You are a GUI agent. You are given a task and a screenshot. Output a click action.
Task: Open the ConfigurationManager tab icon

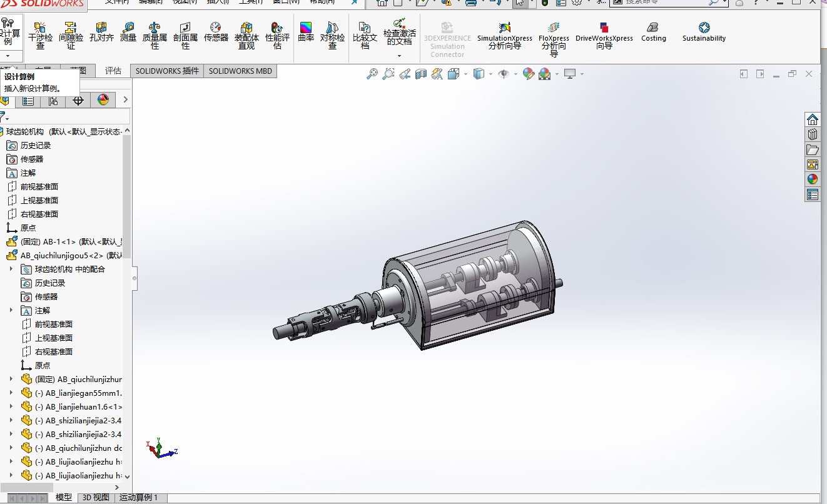53,100
